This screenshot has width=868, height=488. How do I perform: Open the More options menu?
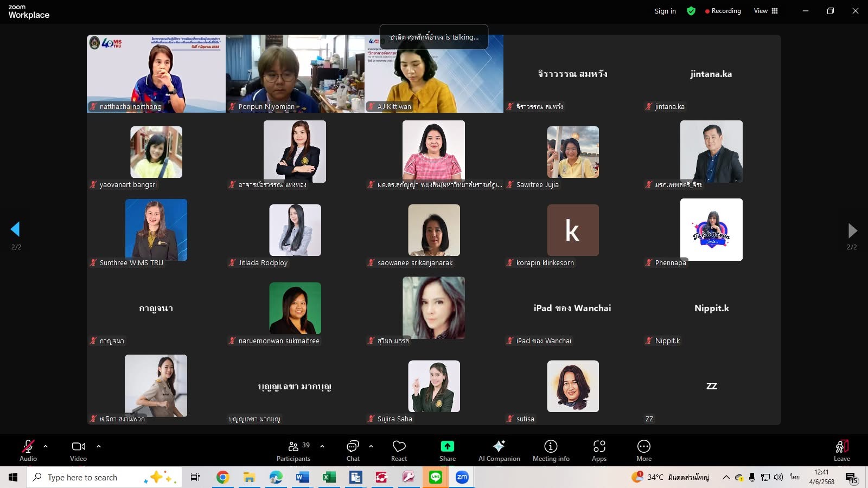[x=643, y=450]
